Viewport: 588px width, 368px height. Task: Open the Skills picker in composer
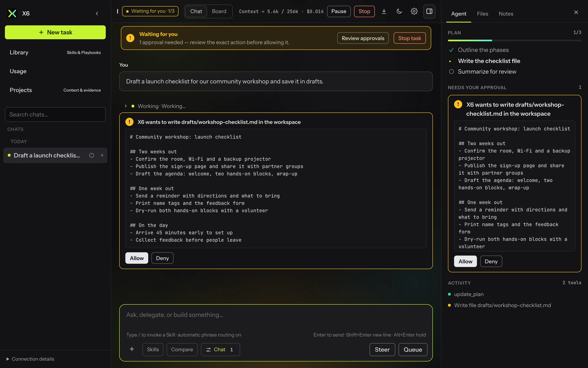[x=153, y=350]
